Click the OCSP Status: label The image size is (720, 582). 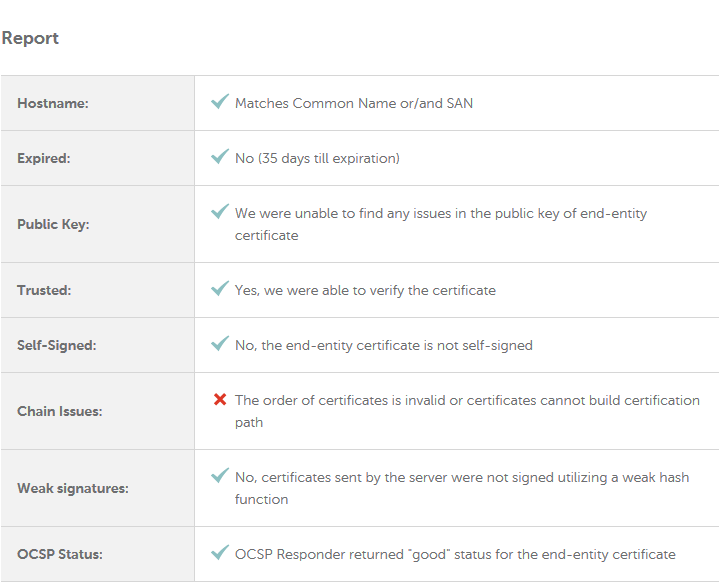click(60, 554)
